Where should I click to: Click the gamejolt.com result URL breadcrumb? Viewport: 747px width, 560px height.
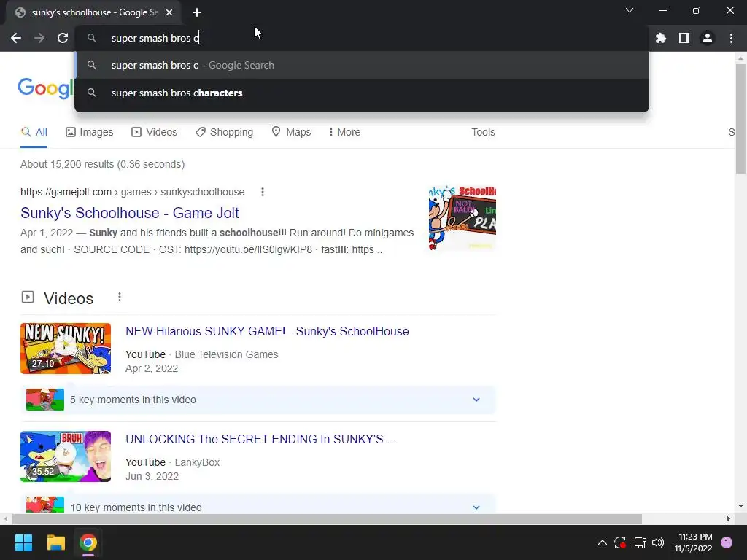click(x=133, y=192)
